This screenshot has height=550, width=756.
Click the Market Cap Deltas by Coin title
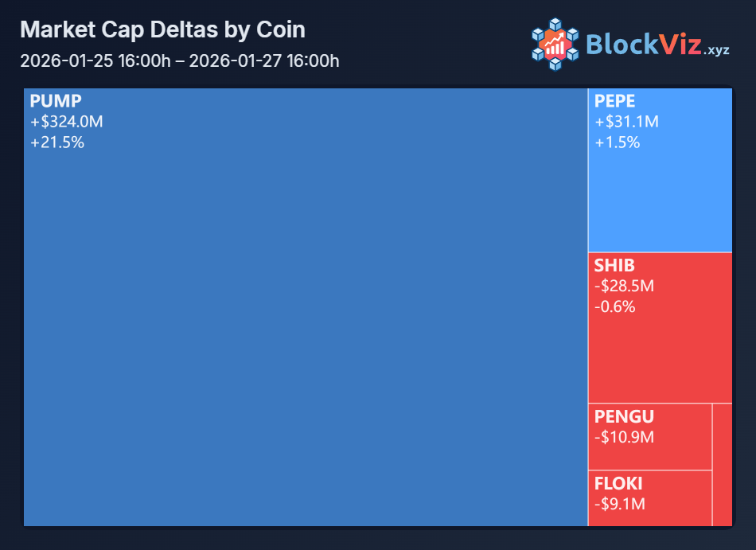(x=162, y=29)
